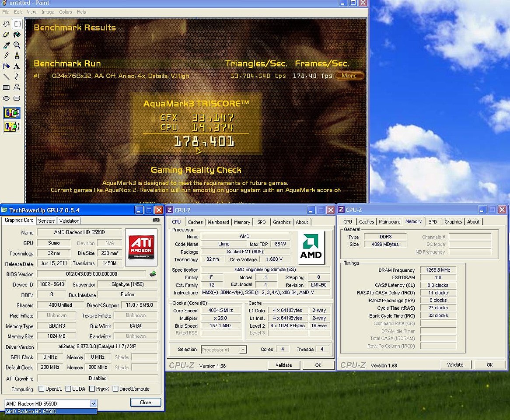The width and height of the screenshot is (510, 420).
Task: Click Validate in the CPU-Z Memory tab window
Action: [x=455, y=365]
